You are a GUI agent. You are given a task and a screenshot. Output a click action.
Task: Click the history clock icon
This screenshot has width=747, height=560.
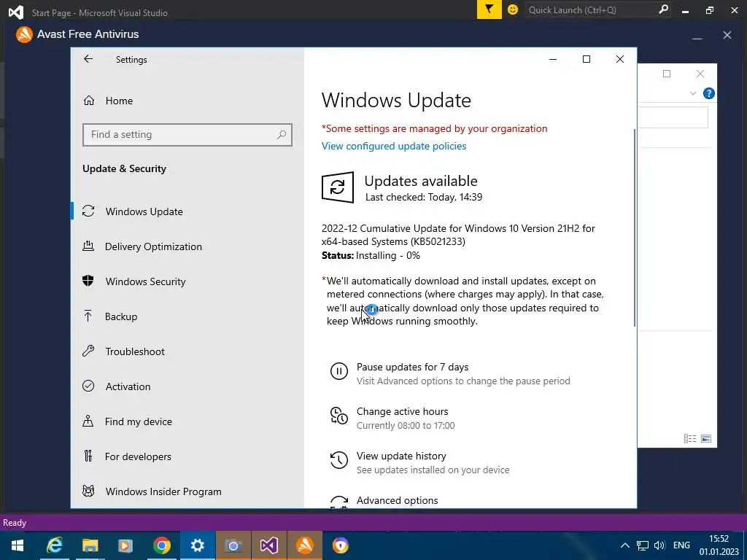point(339,460)
